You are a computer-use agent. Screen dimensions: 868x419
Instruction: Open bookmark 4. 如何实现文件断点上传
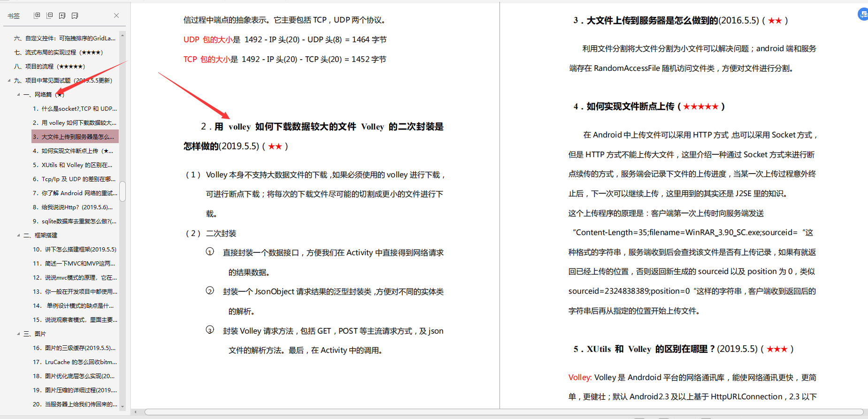coord(73,151)
